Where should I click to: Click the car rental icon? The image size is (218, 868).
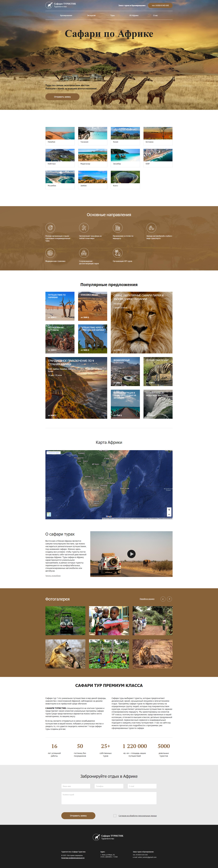[x=151, y=228]
